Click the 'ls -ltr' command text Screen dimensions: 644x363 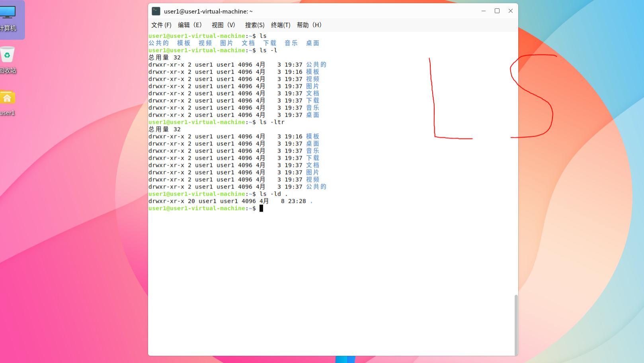[x=272, y=122]
